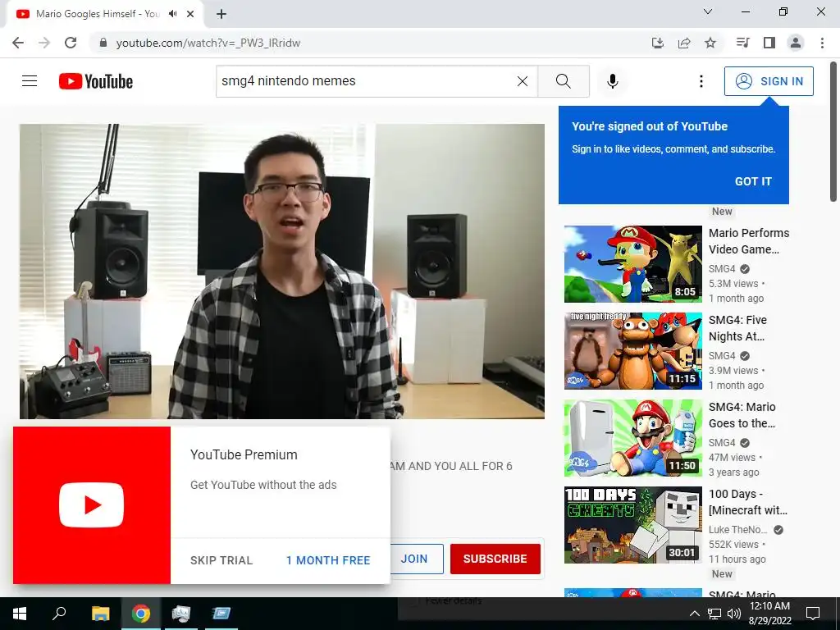The image size is (840, 630).
Task: Reload the page with the refresh icon
Action: 71,43
